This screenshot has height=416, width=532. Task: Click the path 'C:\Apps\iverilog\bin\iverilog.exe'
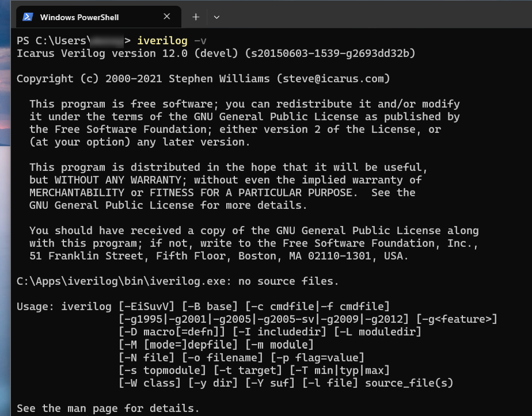[x=121, y=281]
